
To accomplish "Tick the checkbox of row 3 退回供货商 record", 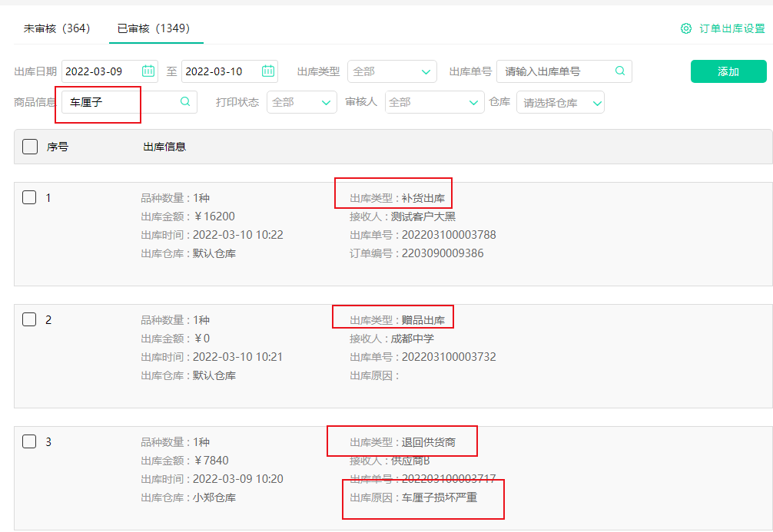I will point(29,441).
